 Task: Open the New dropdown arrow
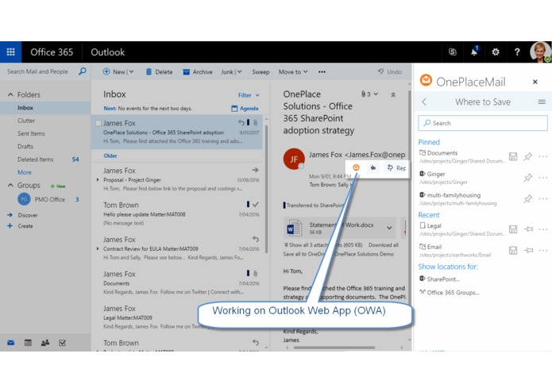131,71
